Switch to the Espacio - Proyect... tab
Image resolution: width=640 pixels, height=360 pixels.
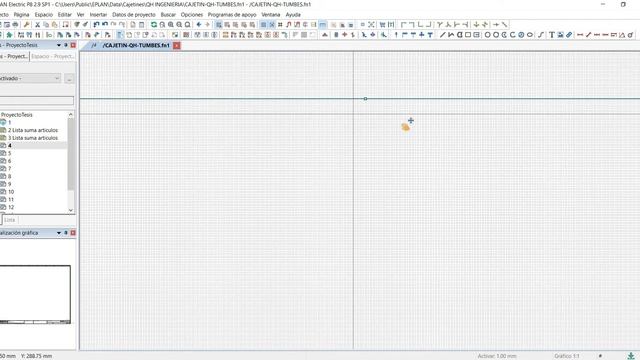[x=53, y=56]
